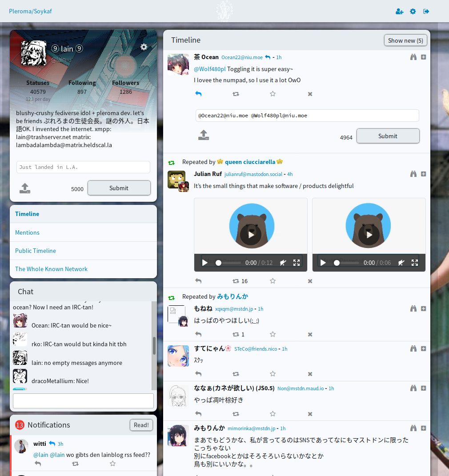Click upload icon under status input box
The image size is (449, 476).
point(25,188)
